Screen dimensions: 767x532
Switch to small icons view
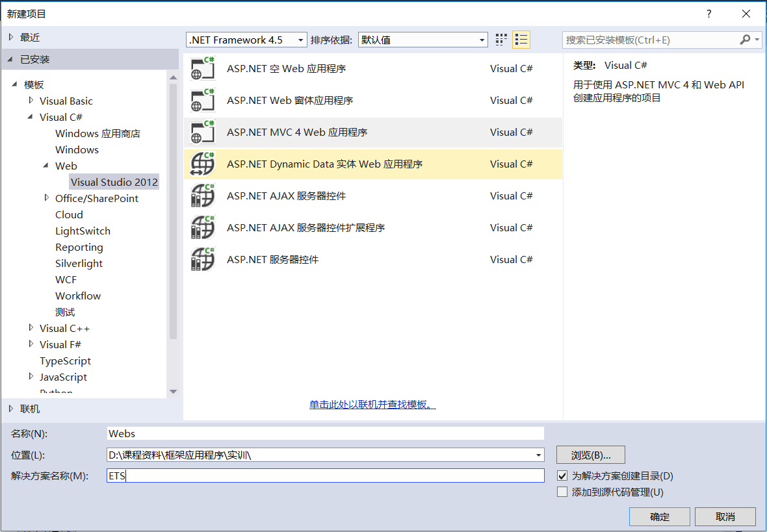[501, 40]
